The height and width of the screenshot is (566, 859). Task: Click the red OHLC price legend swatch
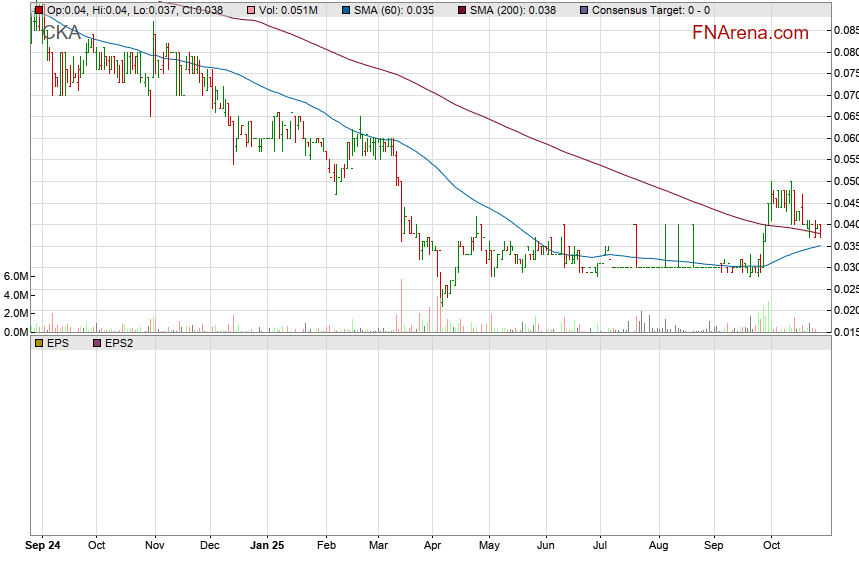click(38, 11)
